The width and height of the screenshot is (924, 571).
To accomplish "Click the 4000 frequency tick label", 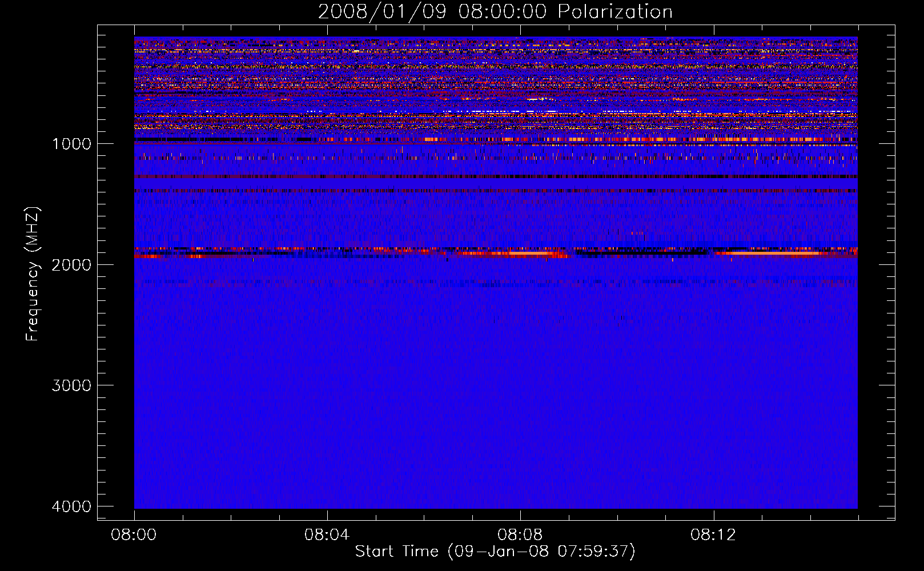I will [x=71, y=506].
